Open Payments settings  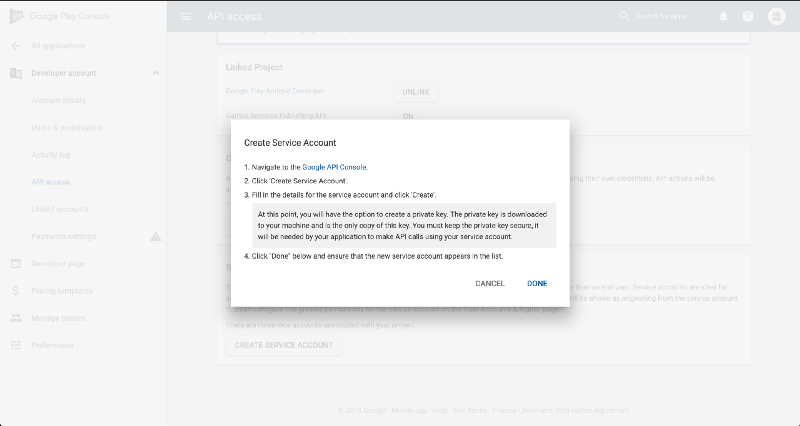tap(64, 236)
